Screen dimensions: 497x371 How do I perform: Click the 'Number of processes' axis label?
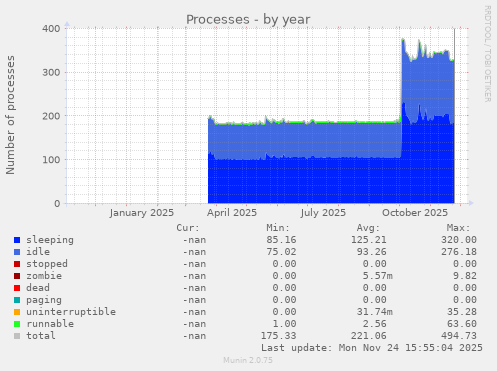point(11,115)
